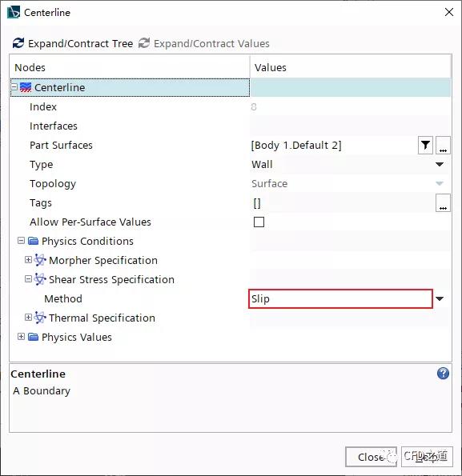Select the Topology row label
This screenshot has width=462, height=476.
pyautogui.click(x=53, y=184)
